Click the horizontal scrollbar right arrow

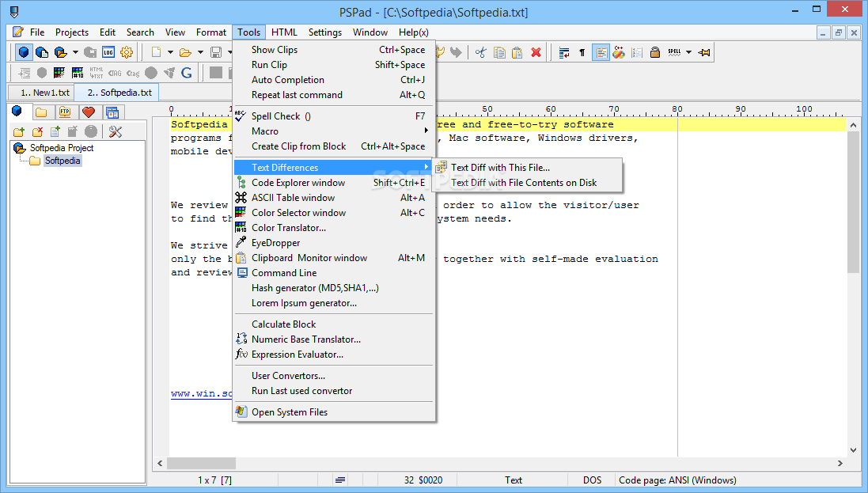click(840, 463)
